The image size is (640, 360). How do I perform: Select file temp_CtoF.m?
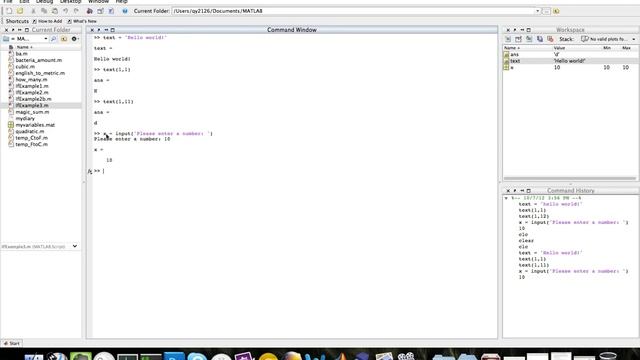click(x=31, y=138)
